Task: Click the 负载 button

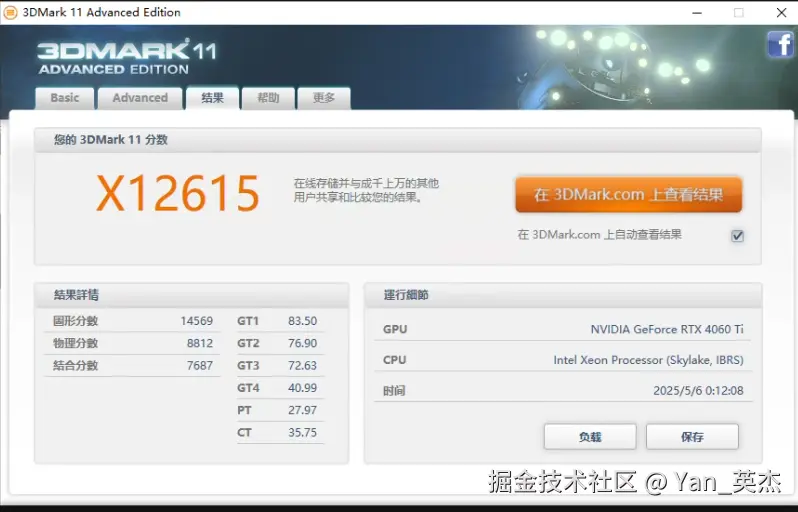Action: pyautogui.click(x=590, y=437)
